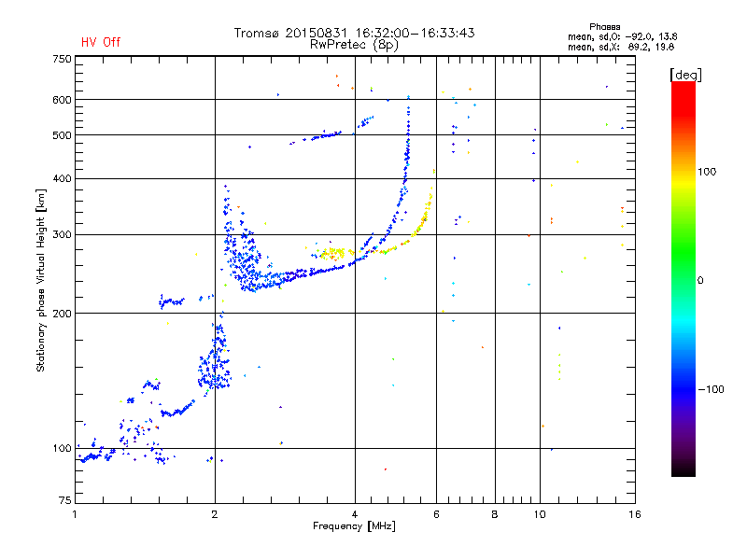Viewport: 747px width, 560px height.
Task: Click the 'Frequency [MHz]' axis title
Action: click(x=354, y=526)
